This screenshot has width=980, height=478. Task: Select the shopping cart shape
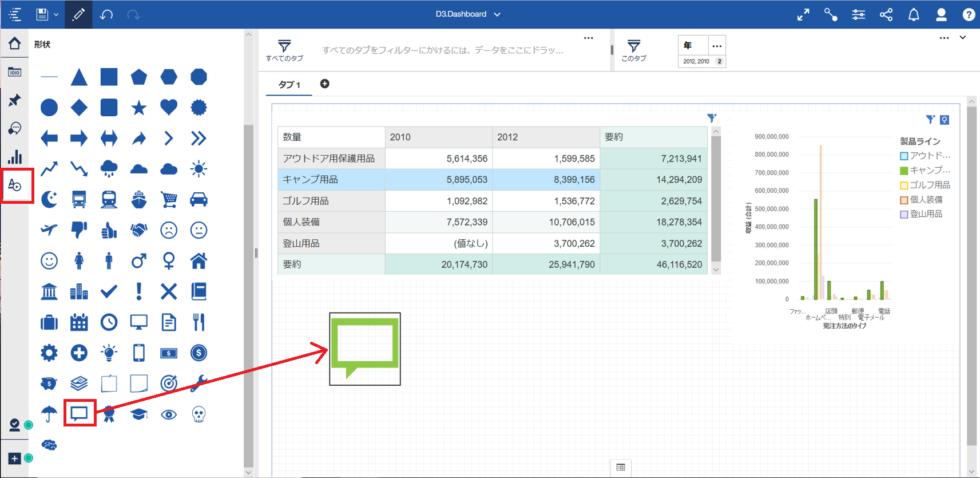point(169,199)
